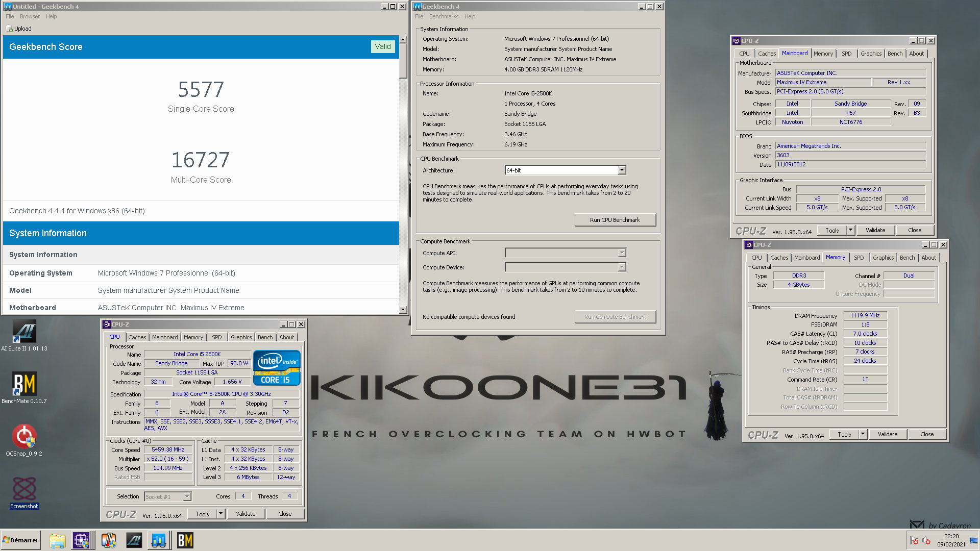The height and width of the screenshot is (551, 980).
Task: Click Run Compute Benchmark button
Action: coord(615,317)
